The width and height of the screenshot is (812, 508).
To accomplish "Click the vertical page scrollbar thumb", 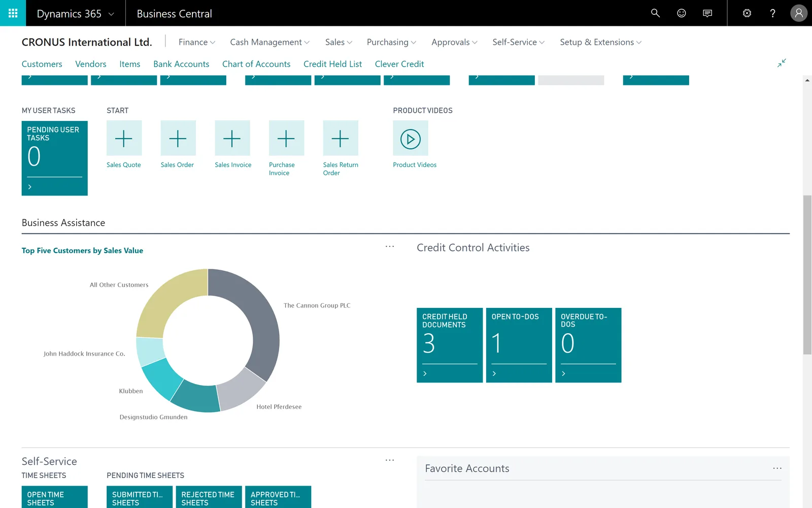I will [807, 275].
